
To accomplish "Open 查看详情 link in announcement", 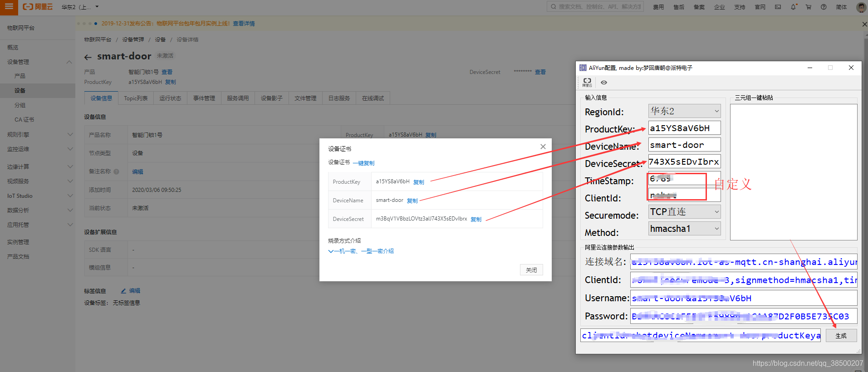I will [244, 24].
